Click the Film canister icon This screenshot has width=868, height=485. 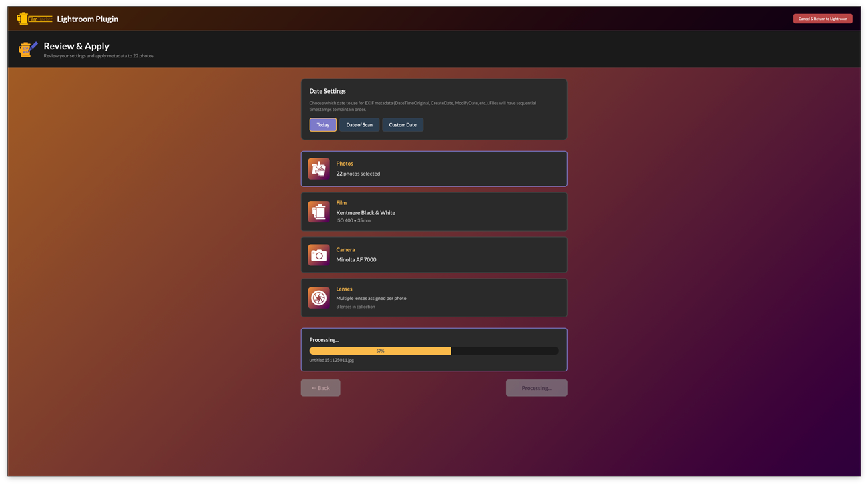point(318,212)
